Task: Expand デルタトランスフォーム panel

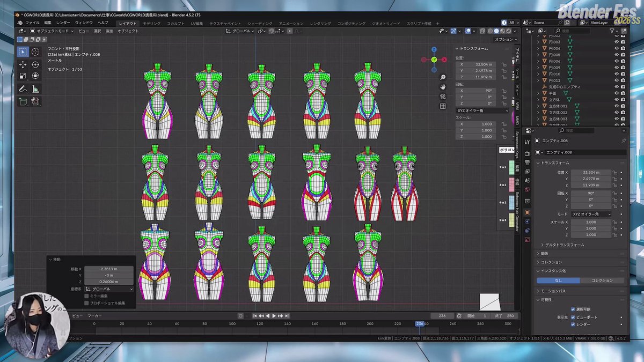Action: click(x=563, y=245)
